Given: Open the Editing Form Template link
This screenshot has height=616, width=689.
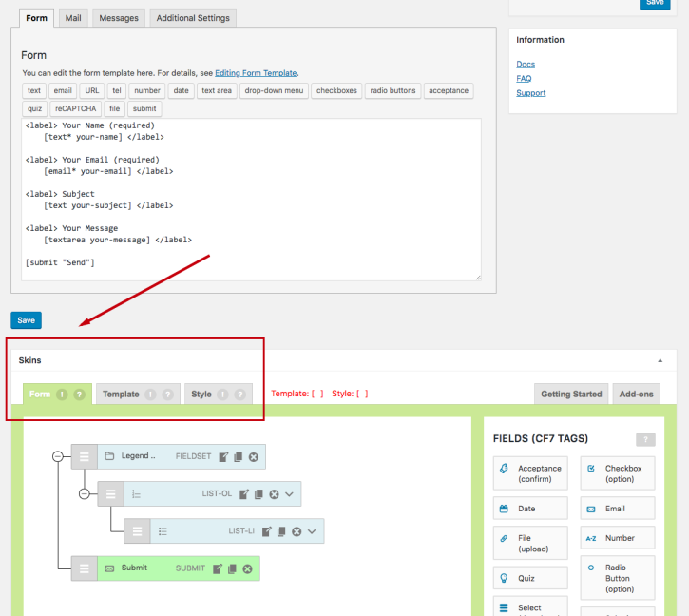Looking at the screenshot, I should pos(256,73).
